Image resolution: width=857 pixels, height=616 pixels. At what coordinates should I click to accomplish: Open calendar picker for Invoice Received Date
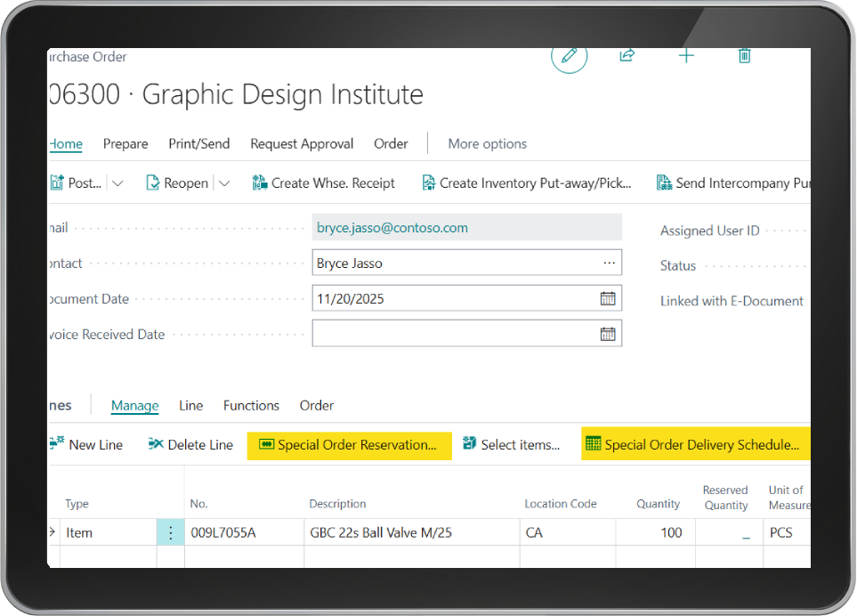[608, 334]
